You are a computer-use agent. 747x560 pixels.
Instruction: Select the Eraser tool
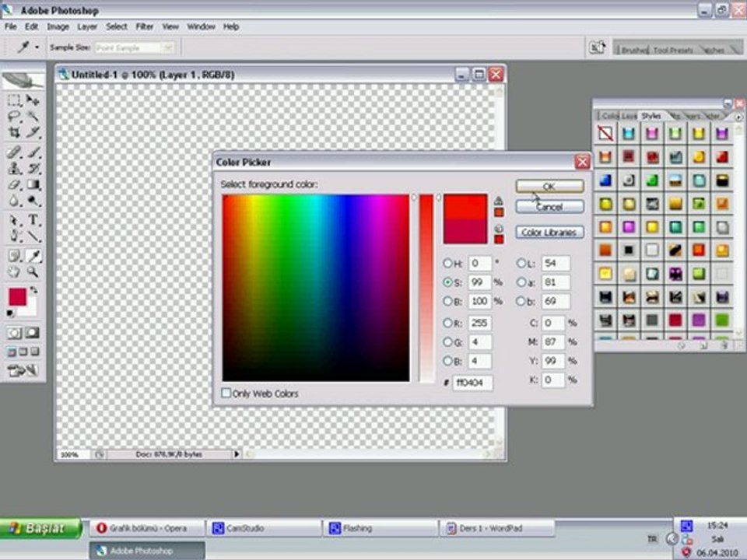[x=14, y=184]
